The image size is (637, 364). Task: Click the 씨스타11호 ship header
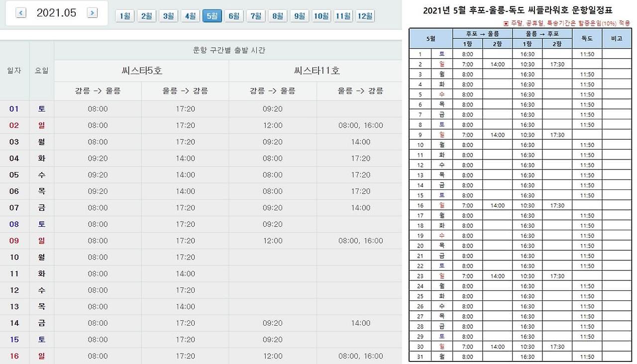[317, 71]
